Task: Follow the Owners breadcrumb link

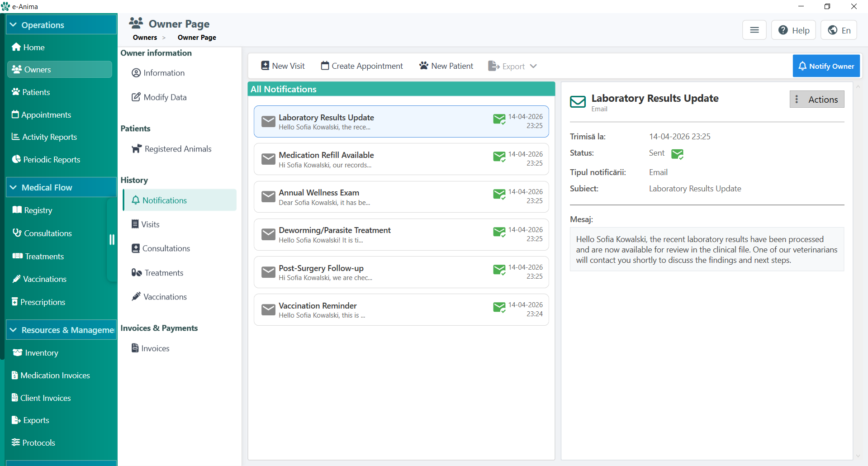Action: tap(145, 38)
